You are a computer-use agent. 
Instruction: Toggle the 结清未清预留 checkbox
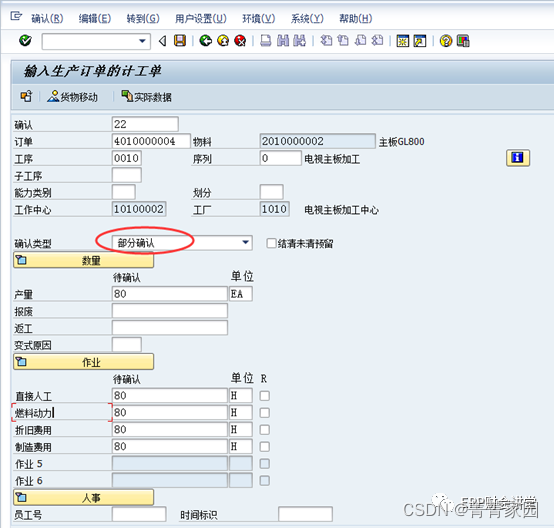(x=271, y=243)
